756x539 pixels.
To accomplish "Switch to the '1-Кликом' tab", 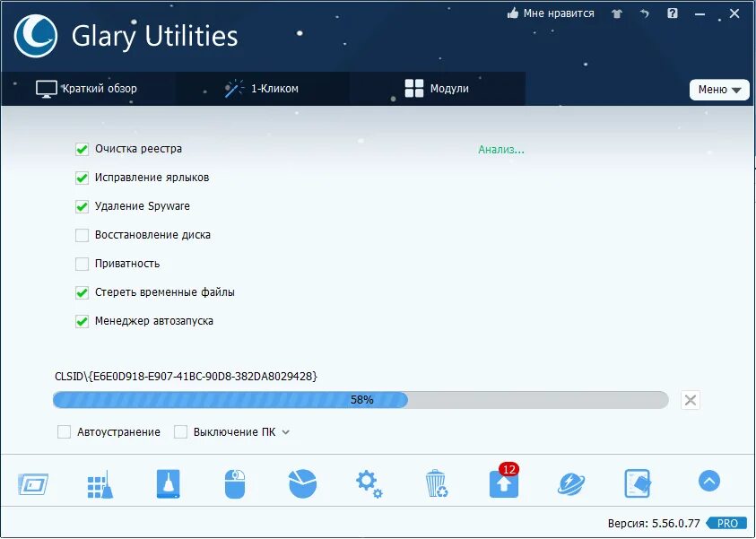I will click(262, 89).
